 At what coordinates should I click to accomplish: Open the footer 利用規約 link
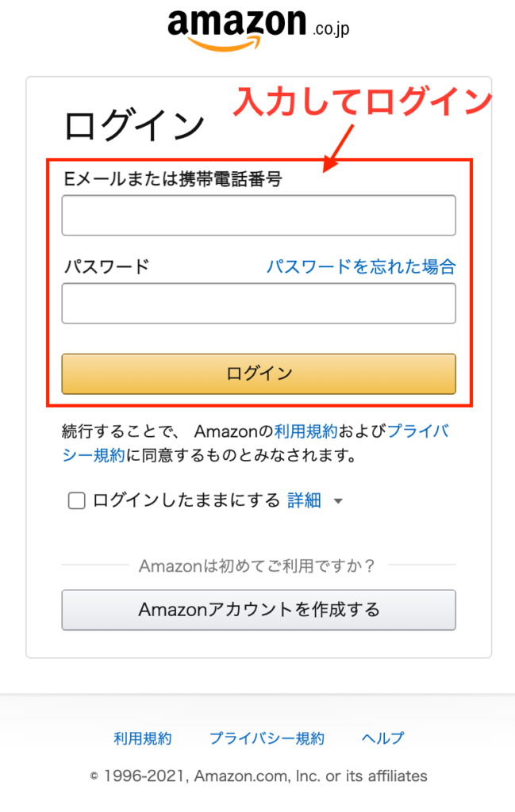point(143,738)
